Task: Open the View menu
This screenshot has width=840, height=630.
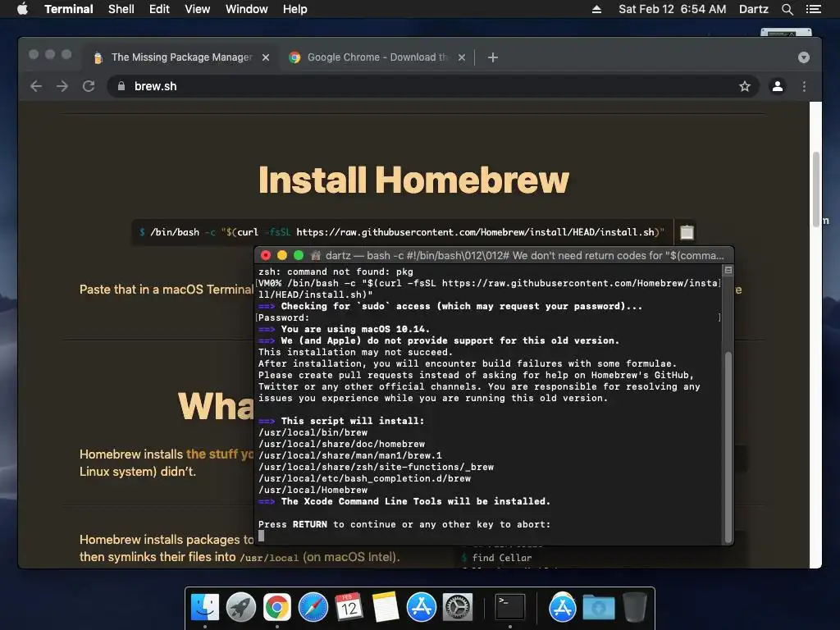Action: click(197, 9)
